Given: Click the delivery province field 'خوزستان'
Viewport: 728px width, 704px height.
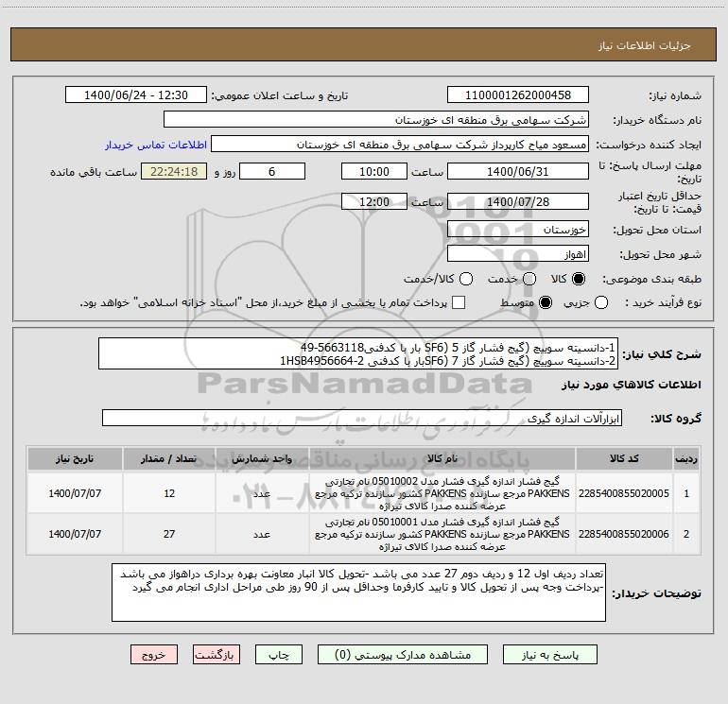Looking at the screenshot, I should point(518,230).
